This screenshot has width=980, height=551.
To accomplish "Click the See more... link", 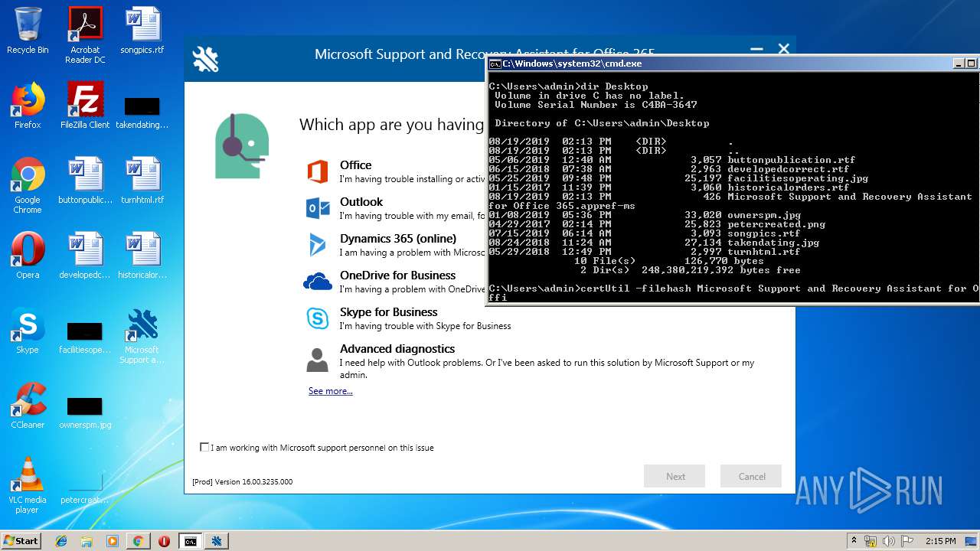I will pyautogui.click(x=331, y=391).
